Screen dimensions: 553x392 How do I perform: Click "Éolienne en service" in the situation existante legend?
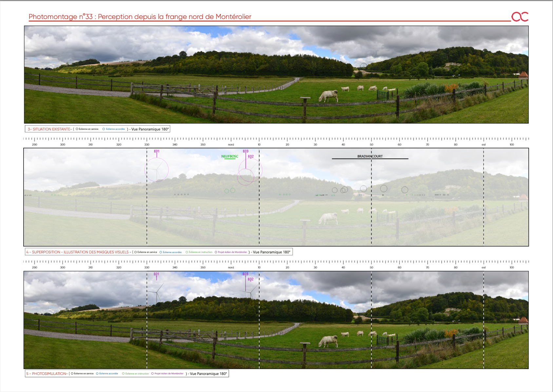tap(88, 129)
